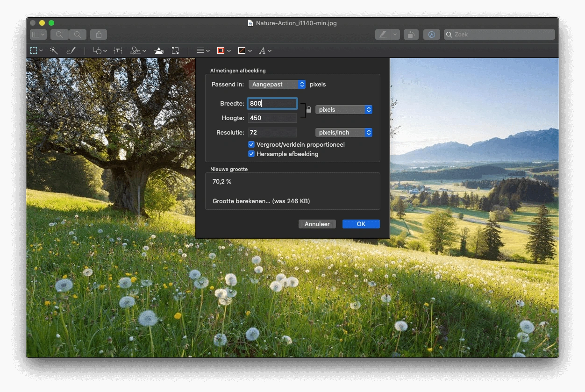585x392 pixels.
Task: Click the Share button in toolbar
Action: (99, 35)
